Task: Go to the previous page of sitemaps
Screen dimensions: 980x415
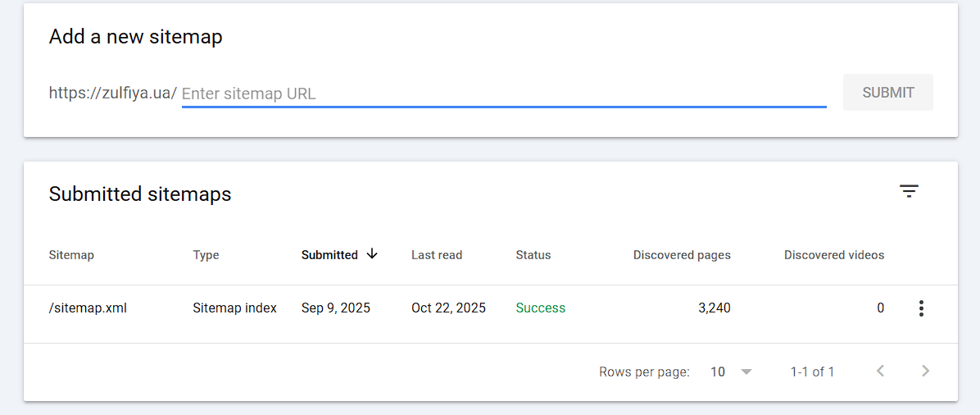Action: [x=881, y=372]
